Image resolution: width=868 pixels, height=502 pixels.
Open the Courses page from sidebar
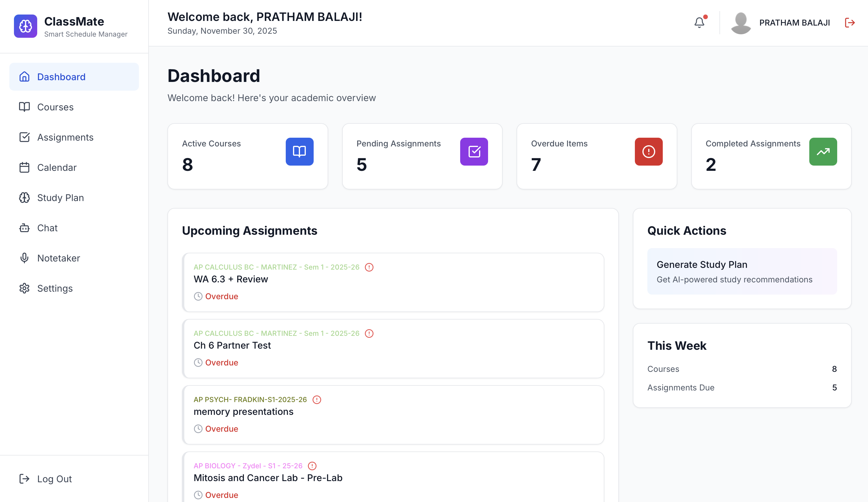click(55, 107)
